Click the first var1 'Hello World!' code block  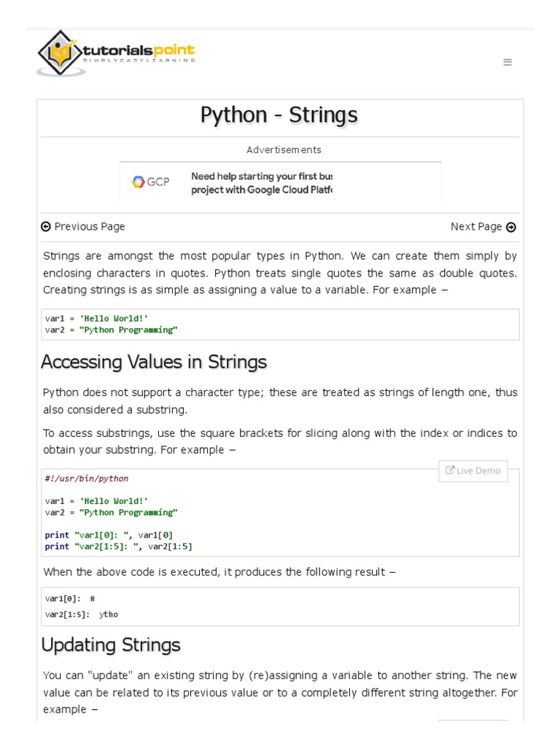(x=97, y=318)
